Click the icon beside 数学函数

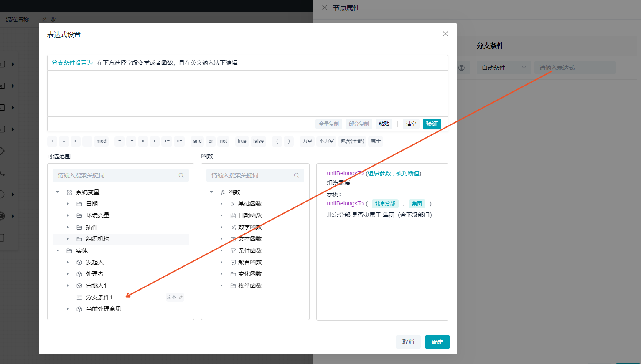coord(233,227)
